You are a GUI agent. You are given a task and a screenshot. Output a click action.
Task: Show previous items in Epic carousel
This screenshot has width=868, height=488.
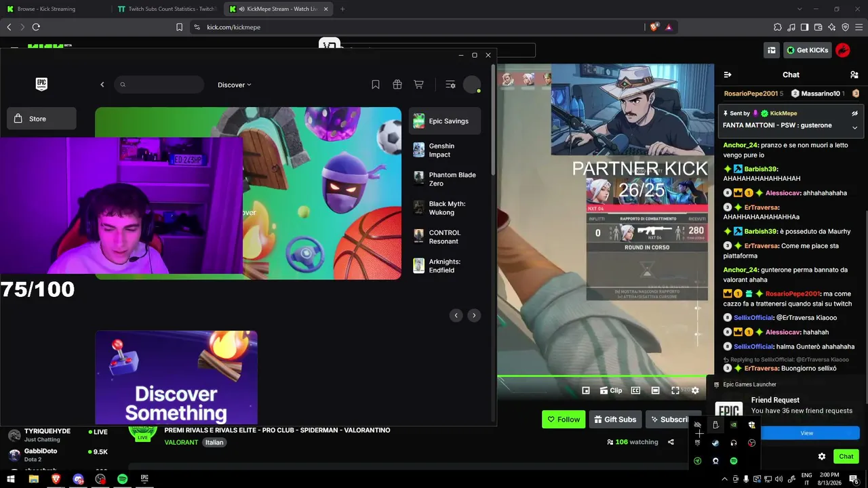456,315
